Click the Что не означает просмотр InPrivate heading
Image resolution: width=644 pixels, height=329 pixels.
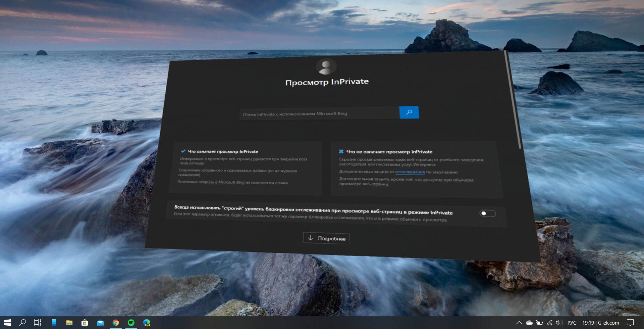point(389,152)
